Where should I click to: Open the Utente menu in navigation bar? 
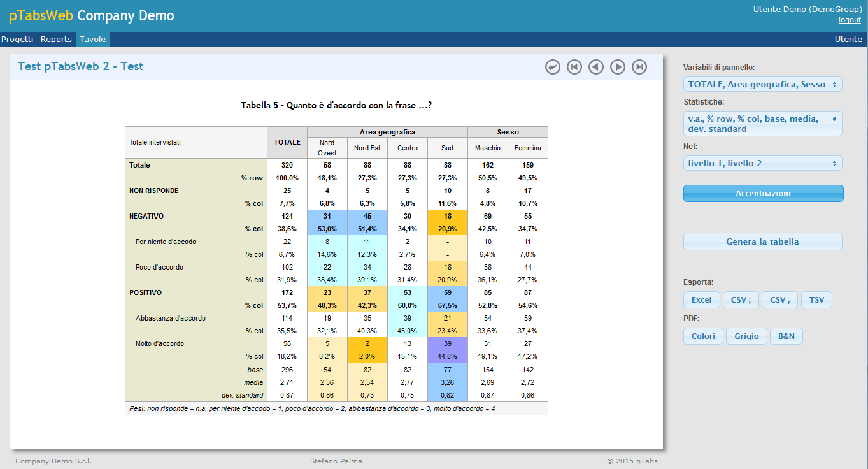(x=848, y=40)
